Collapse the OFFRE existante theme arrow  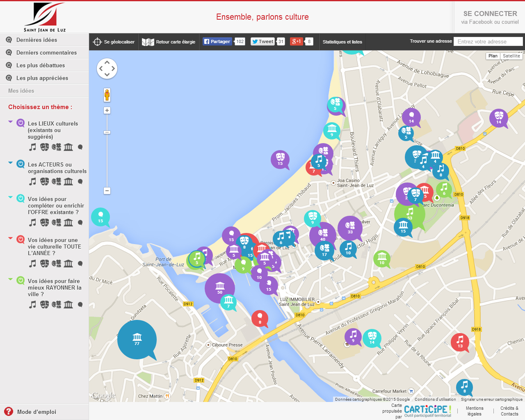click(11, 197)
